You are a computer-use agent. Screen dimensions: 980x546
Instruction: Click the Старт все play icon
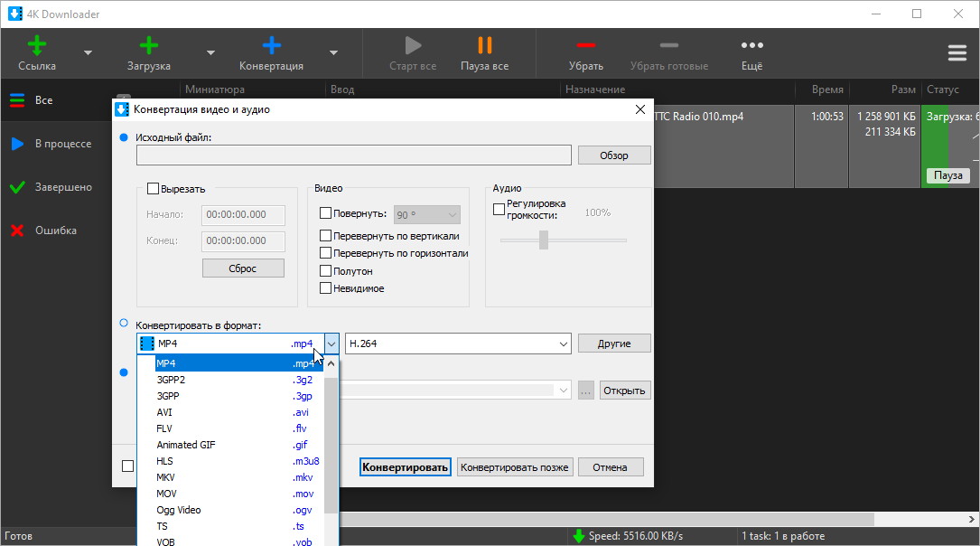click(x=413, y=46)
